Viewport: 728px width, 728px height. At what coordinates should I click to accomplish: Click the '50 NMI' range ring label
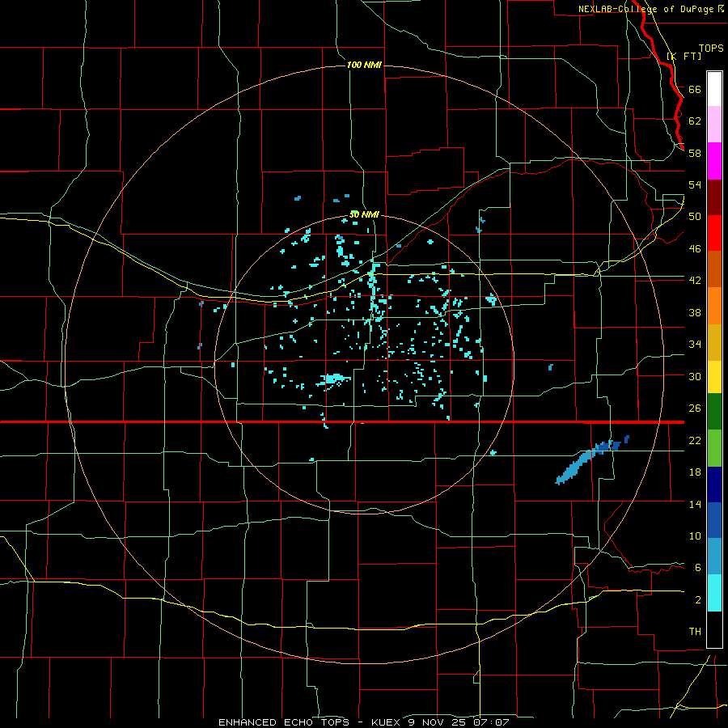coord(364,214)
